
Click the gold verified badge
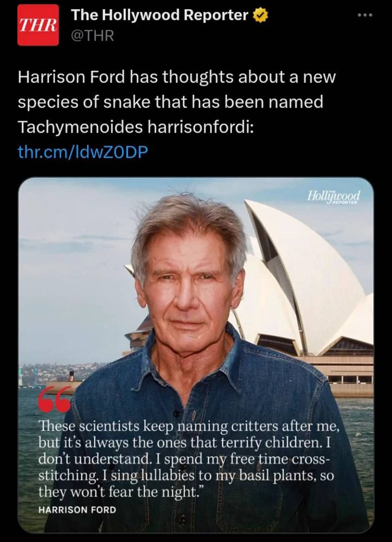(x=260, y=15)
